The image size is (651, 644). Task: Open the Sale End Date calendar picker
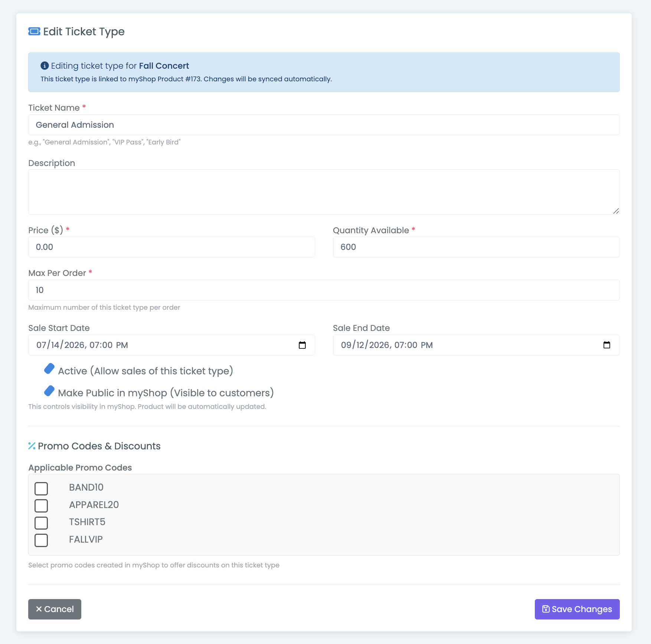pyautogui.click(x=607, y=345)
